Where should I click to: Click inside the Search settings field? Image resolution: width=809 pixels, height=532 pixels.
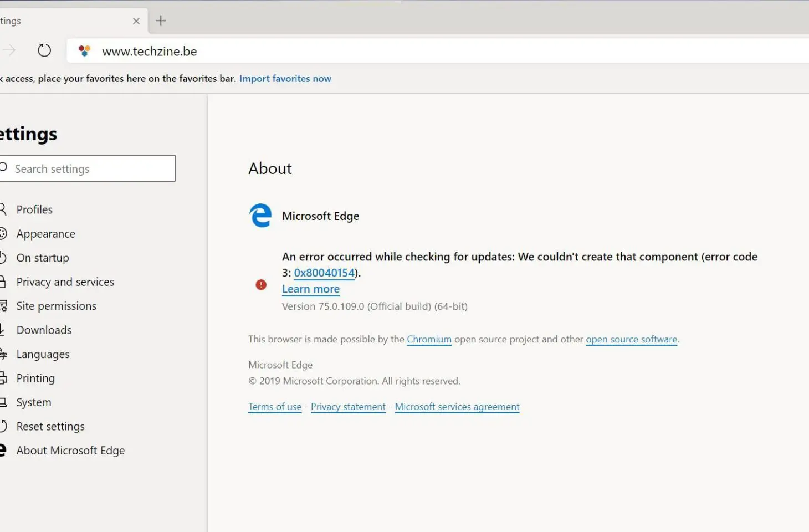pyautogui.click(x=89, y=168)
